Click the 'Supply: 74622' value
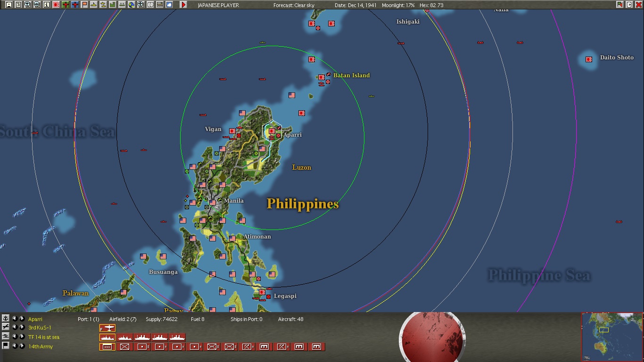 tap(162, 319)
